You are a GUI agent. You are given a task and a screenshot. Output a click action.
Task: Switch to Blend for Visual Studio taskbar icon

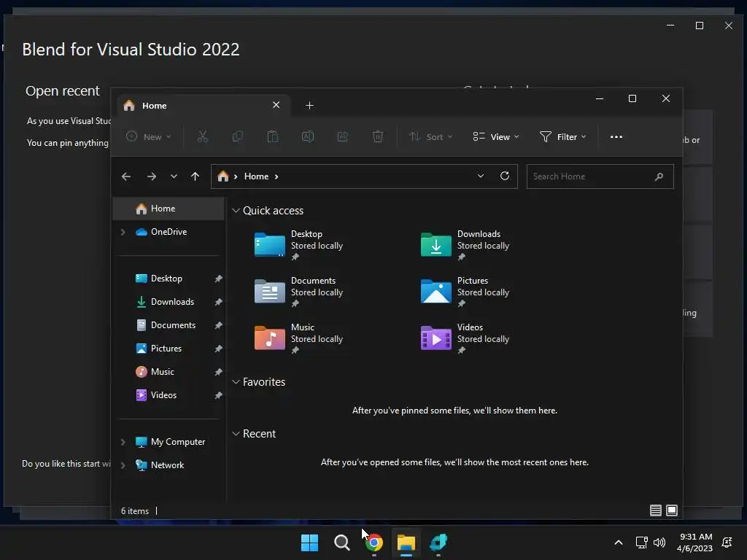point(438,542)
